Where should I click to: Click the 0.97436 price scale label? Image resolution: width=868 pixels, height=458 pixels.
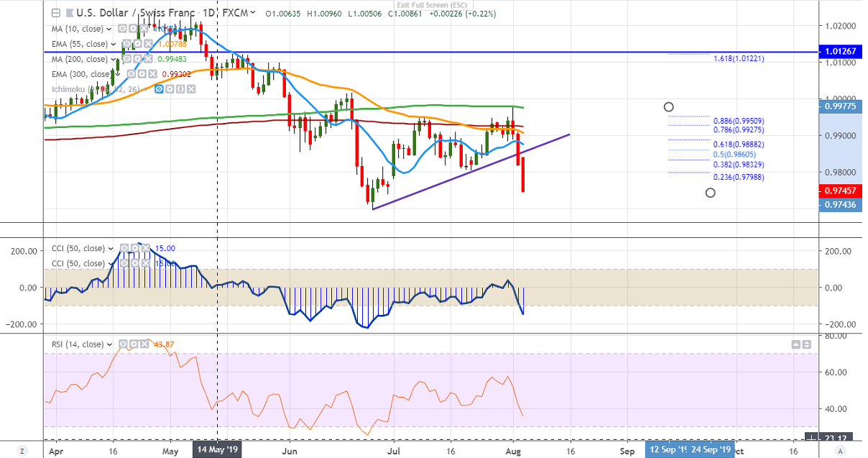coord(839,205)
